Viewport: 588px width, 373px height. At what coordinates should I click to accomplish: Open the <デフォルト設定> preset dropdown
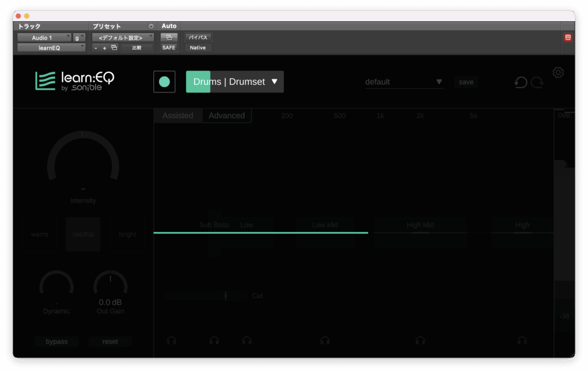123,37
